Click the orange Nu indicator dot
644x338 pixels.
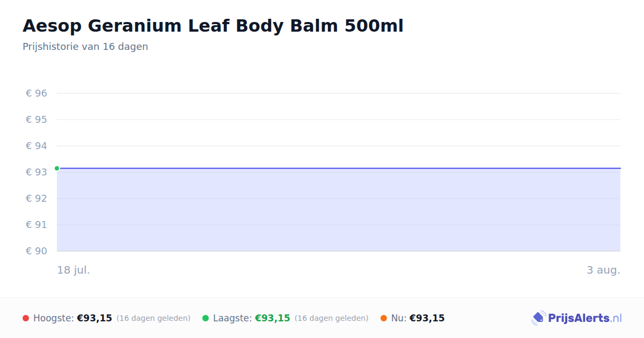(384, 318)
